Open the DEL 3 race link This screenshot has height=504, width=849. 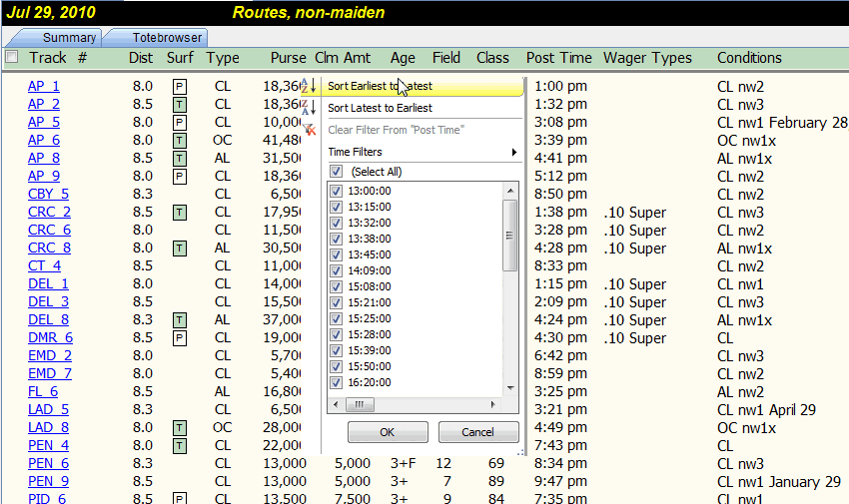pos(48,301)
